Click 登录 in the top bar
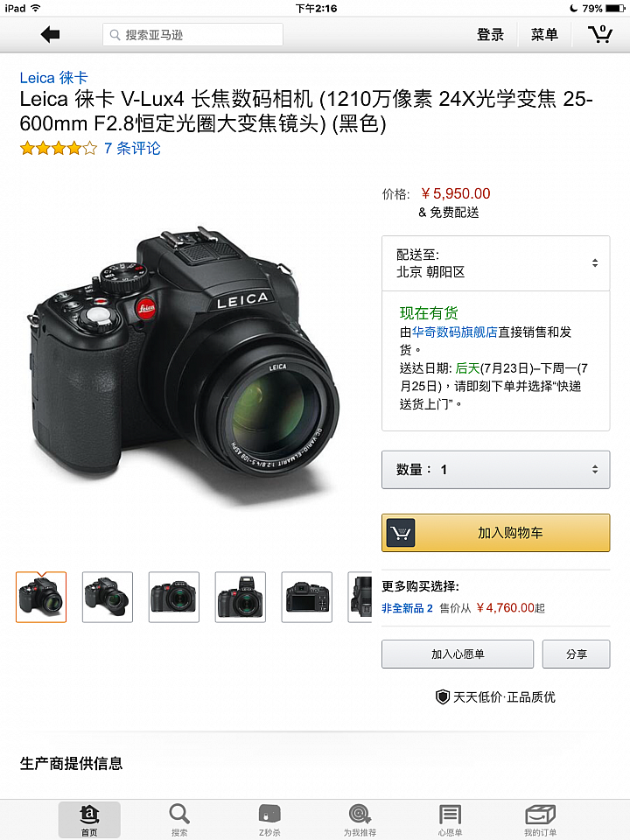 pyautogui.click(x=490, y=35)
